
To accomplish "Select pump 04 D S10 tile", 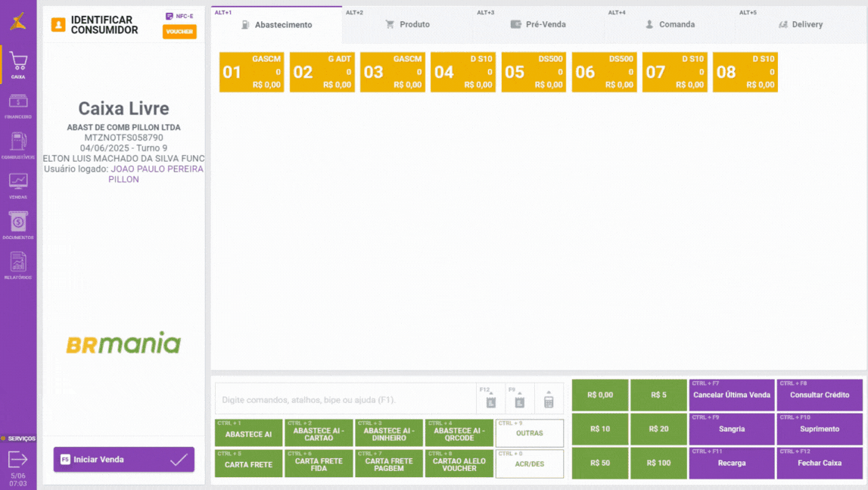I will pos(463,72).
